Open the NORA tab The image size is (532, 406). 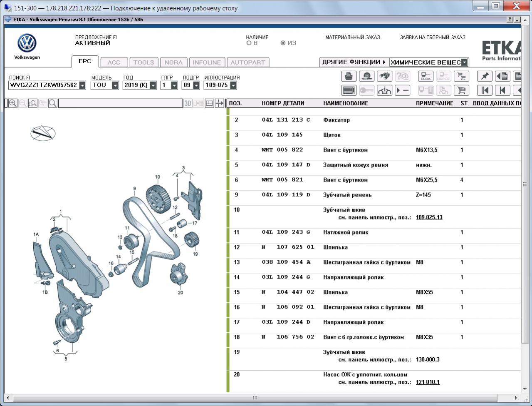coord(173,62)
